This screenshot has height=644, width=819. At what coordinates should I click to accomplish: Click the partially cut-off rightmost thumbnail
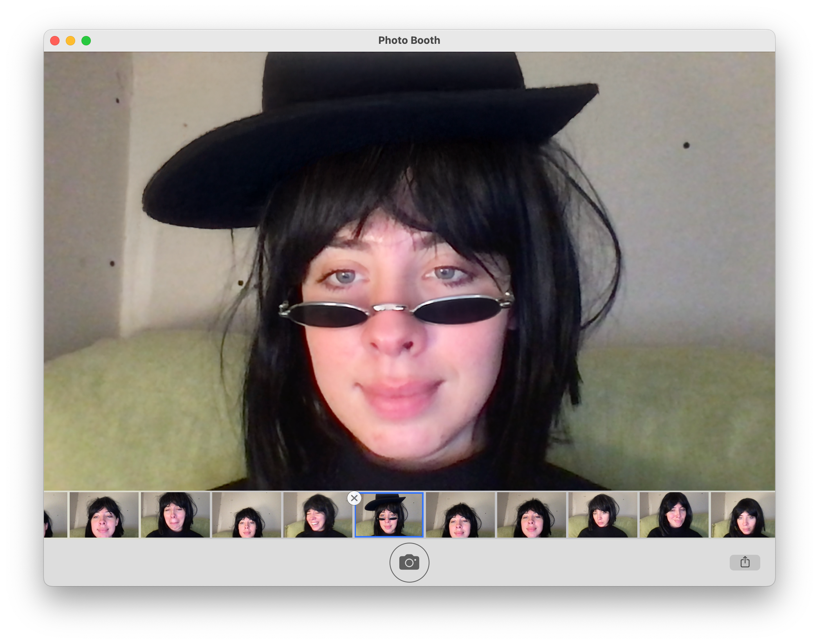(742, 514)
